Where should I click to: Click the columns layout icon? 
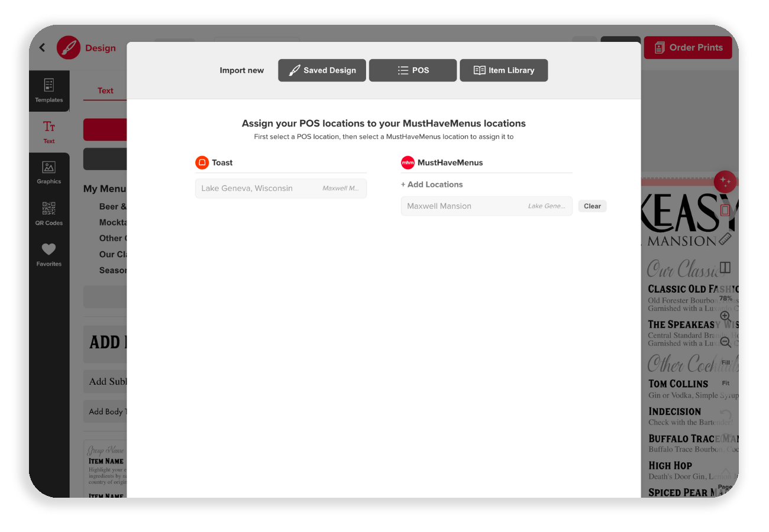click(725, 268)
